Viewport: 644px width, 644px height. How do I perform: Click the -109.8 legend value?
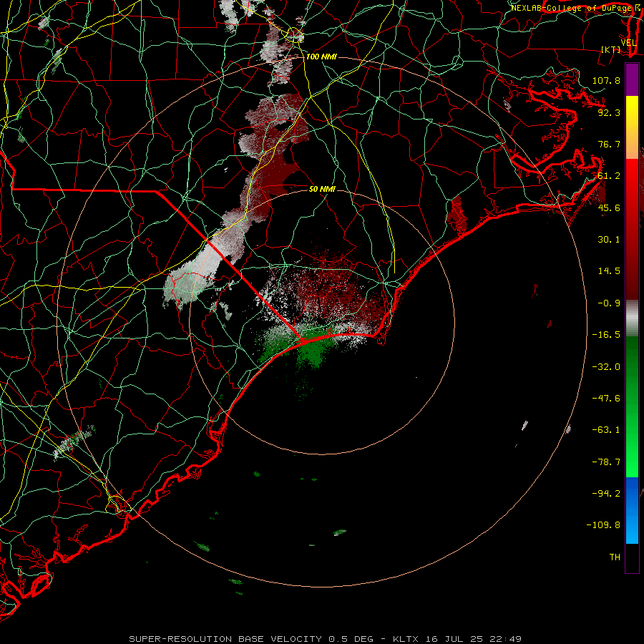click(603, 525)
